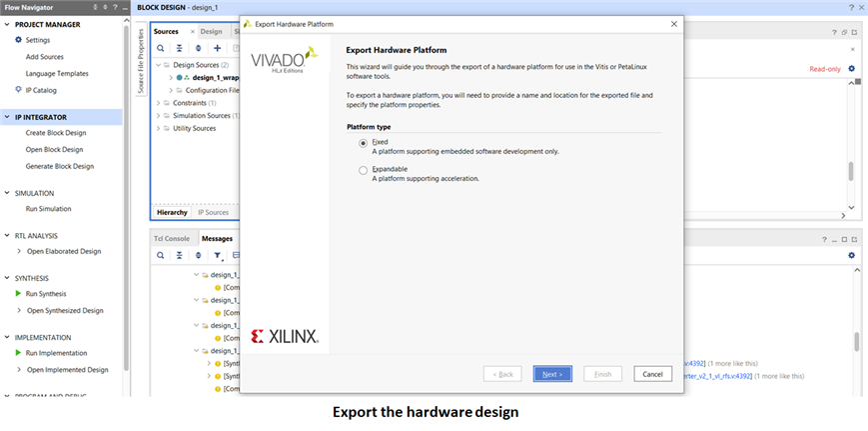This screenshot has width=868, height=431.
Task: Click the green Run Implementation arrow
Action: click(18, 353)
